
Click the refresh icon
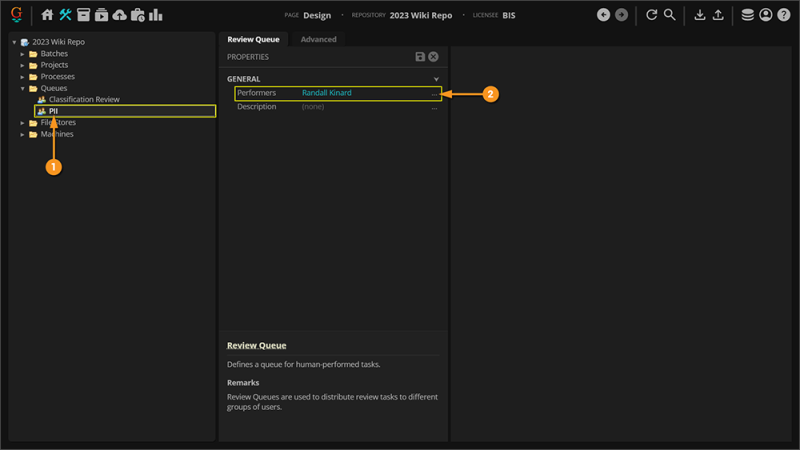652,15
